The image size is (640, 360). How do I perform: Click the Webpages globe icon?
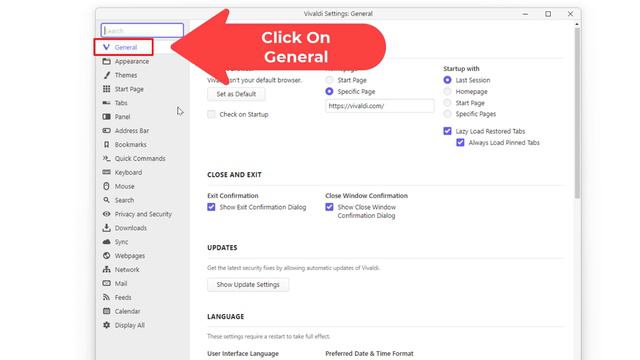click(107, 256)
